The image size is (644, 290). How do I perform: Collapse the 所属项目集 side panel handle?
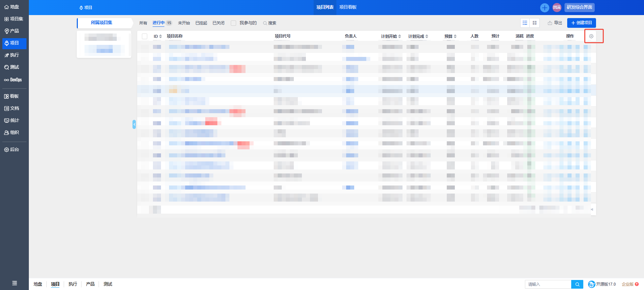pos(134,124)
